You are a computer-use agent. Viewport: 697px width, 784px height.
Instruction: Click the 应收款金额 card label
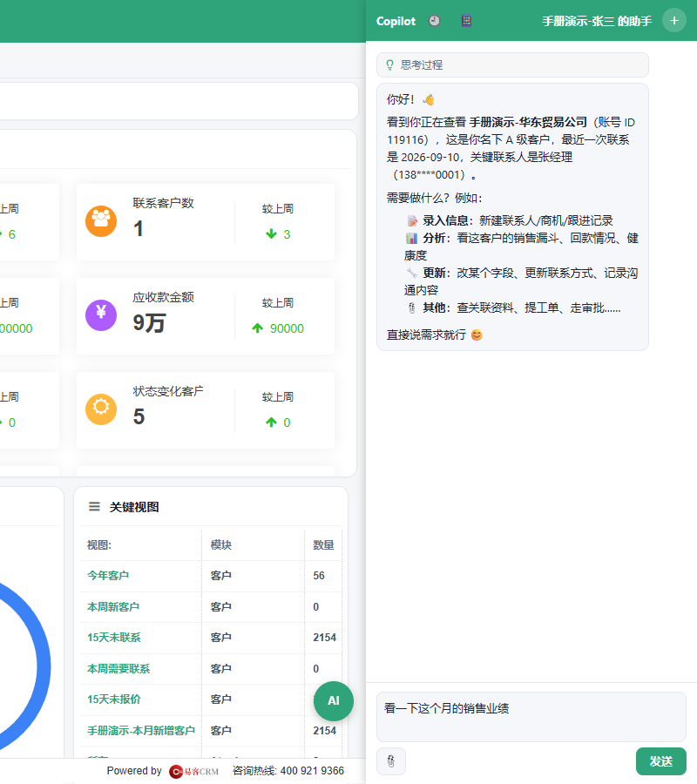[x=164, y=297]
